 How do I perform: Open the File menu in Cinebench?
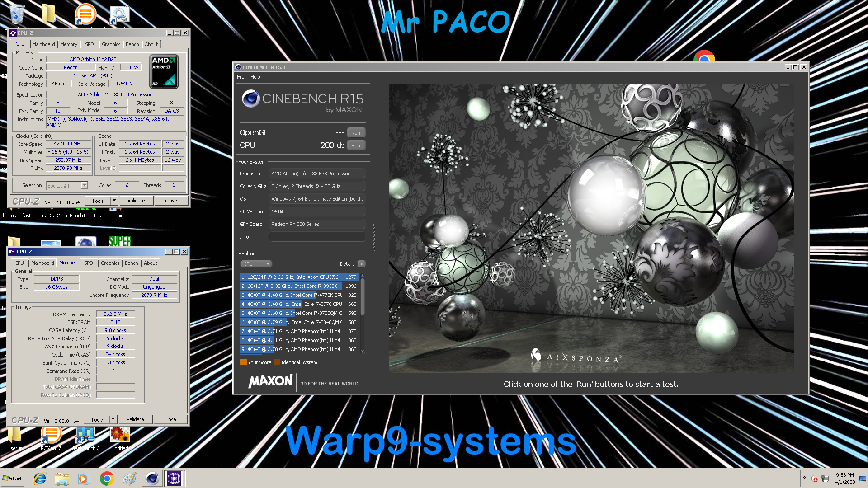pyautogui.click(x=241, y=77)
